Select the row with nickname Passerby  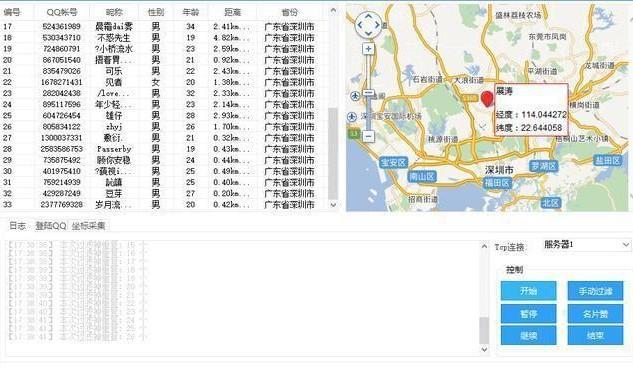pos(161,149)
